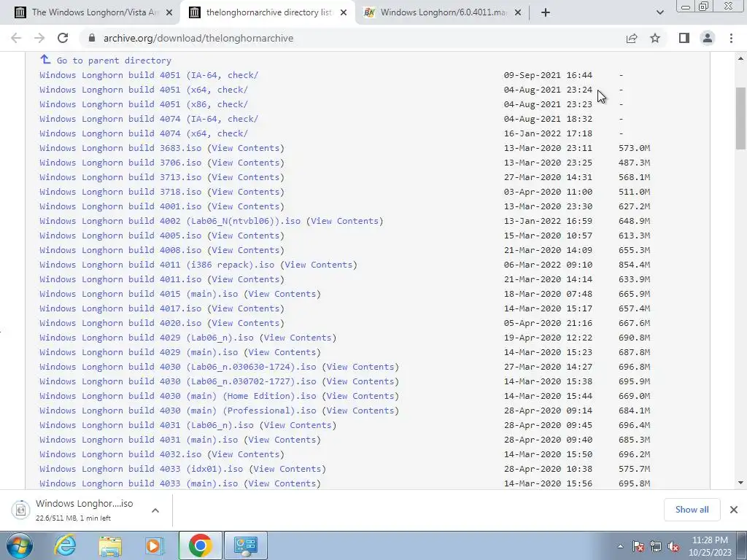Click the browser forward arrow
Screen dimensions: 747x560
click(39, 38)
